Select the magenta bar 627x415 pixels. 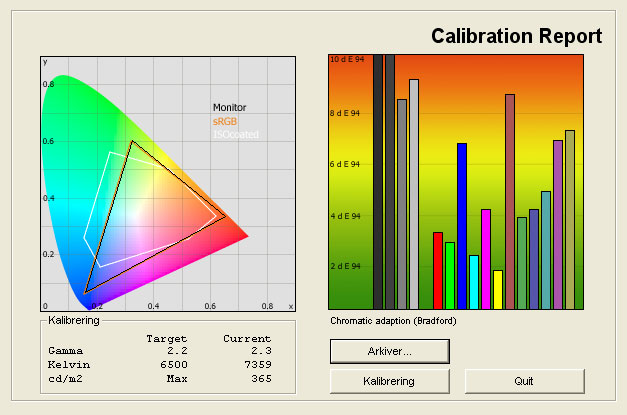[x=486, y=259]
